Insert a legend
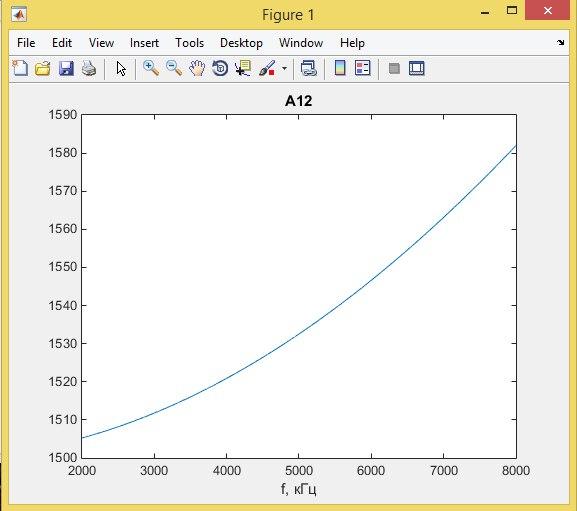Viewport: 577px width, 511px height. pos(362,68)
